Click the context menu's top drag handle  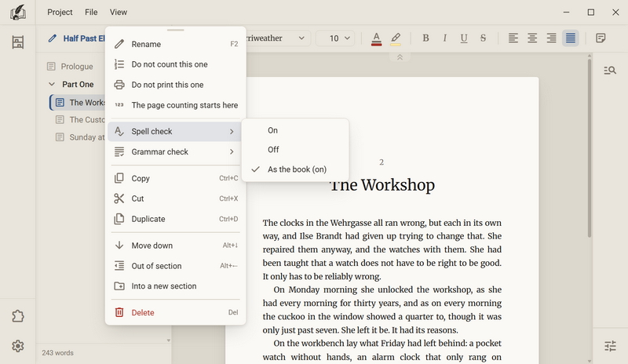coord(175,30)
